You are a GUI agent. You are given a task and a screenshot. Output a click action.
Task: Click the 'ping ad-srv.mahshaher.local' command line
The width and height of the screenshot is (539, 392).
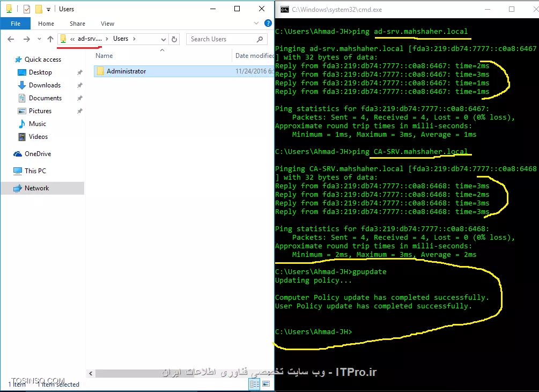click(371, 32)
